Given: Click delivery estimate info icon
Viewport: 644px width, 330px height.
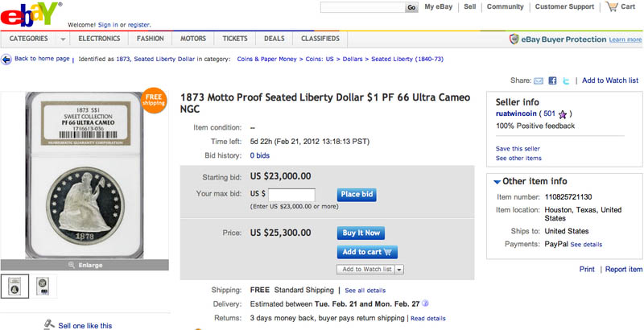Looking at the screenshot, I should click(426, 304).
